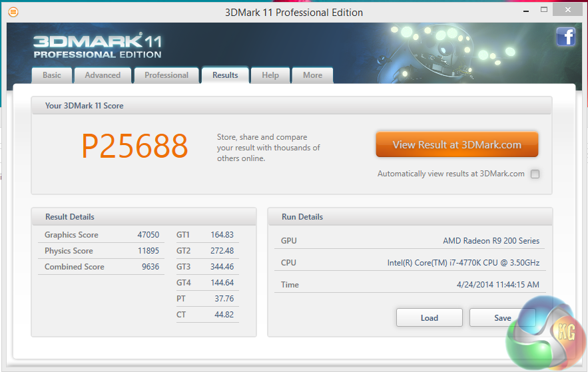Select the Results tab
The image size is (588, 372).
click(x=225, y=75)
